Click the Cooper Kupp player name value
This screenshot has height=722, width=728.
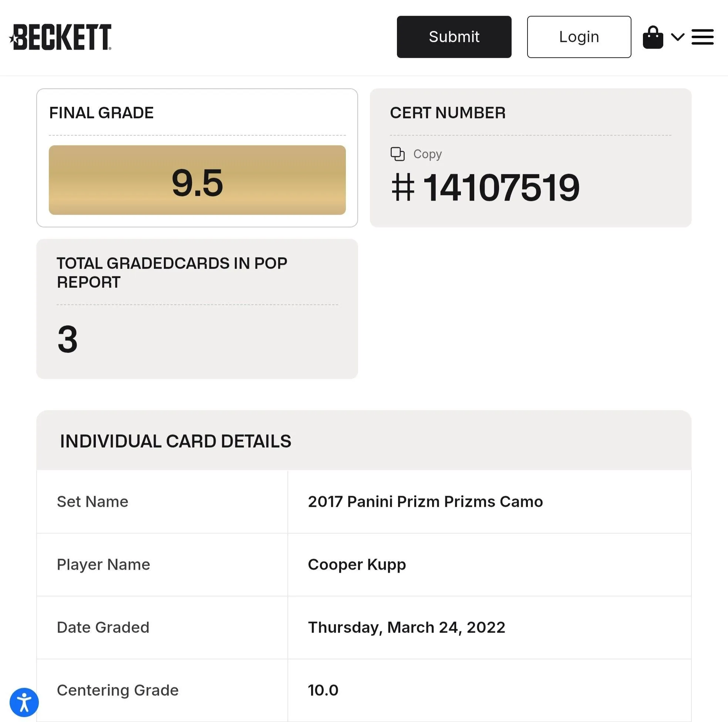point(357,564)
